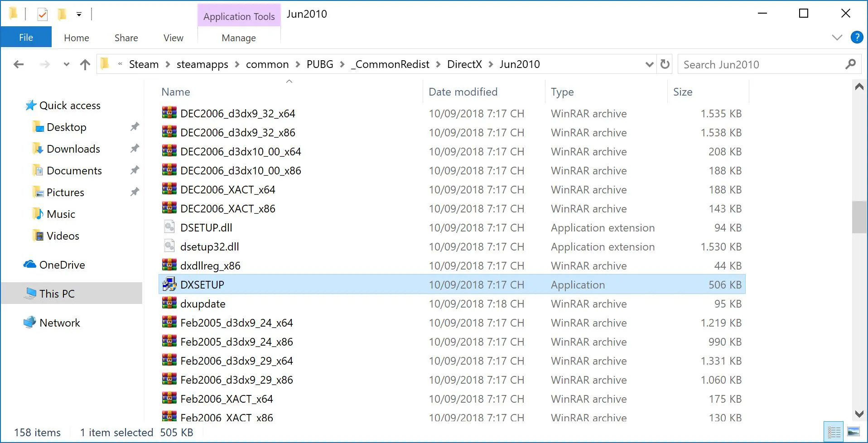
Task: Focus the Search Jun2010 field
Action: (x=769, y=64)
